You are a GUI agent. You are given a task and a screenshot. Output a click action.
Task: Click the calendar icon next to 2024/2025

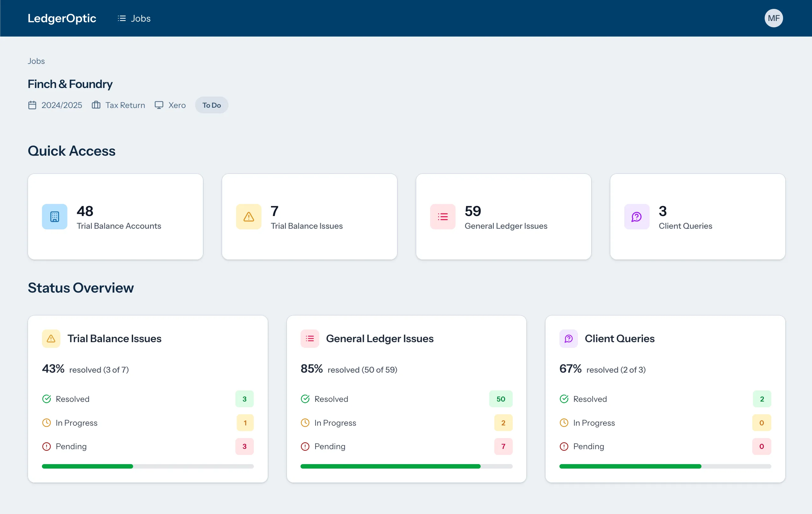point(32,105)
